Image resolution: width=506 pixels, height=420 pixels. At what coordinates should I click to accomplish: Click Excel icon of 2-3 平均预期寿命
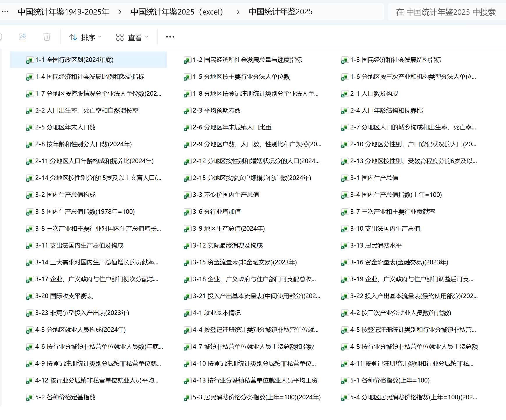point(187,111)
